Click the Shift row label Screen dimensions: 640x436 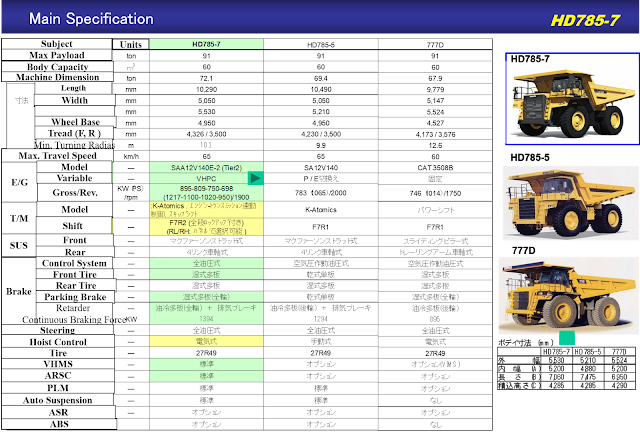[73, 226]
